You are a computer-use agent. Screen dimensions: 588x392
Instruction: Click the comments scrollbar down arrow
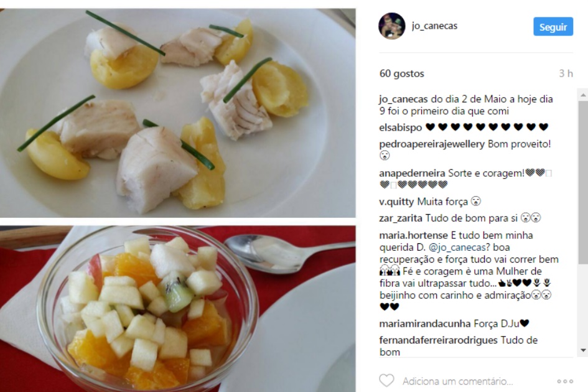pos(583,350)
